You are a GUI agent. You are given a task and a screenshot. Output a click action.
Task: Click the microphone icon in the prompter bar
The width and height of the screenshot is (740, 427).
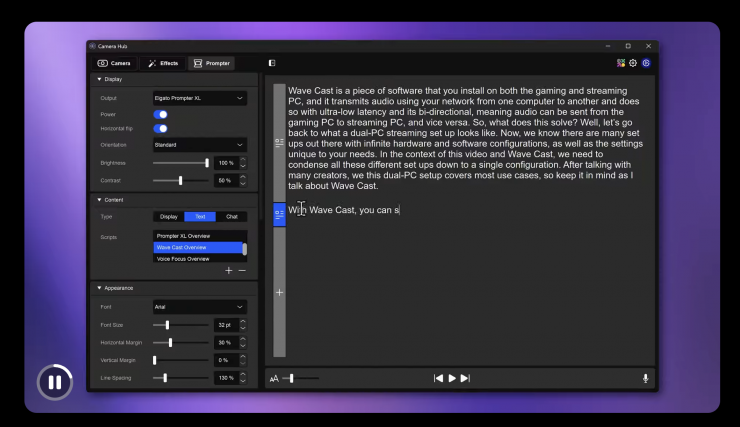pos(645,378)
